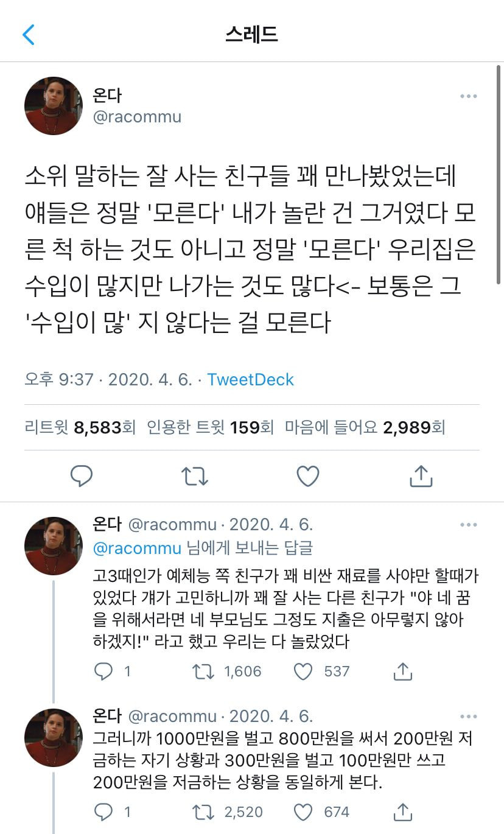This screenshot has width=504, height=834.
Task: Open the reply icon on the main tweet
Action: pyautogui.click(x=82, y=476)
